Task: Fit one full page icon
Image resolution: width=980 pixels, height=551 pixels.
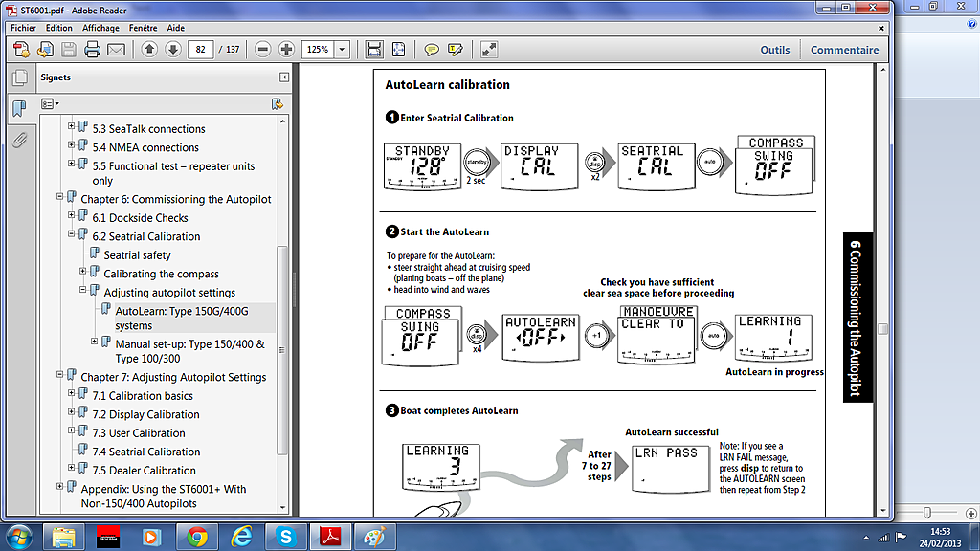Action: click(x=398, y=50)
